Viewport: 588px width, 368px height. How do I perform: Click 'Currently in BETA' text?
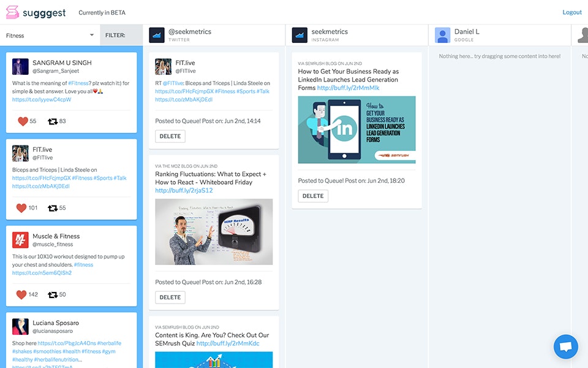tap(102, 12)
